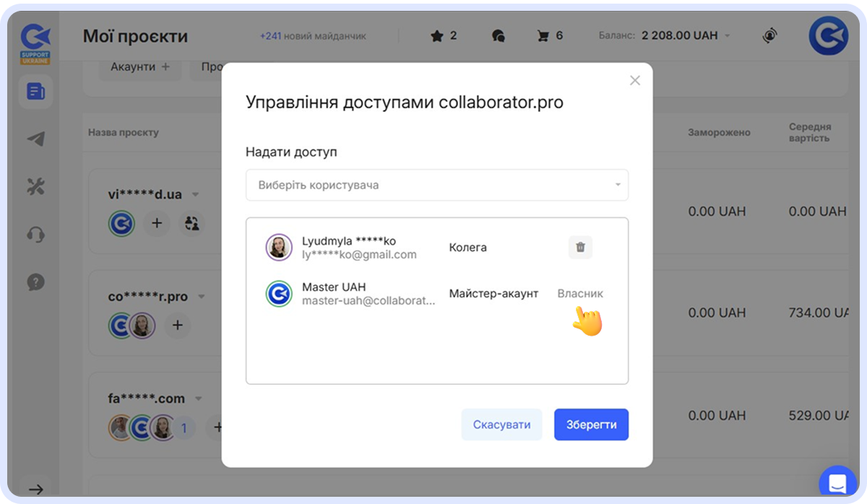Open the question mark help icon
Screen dimensions: 867x504
point(35,282)
